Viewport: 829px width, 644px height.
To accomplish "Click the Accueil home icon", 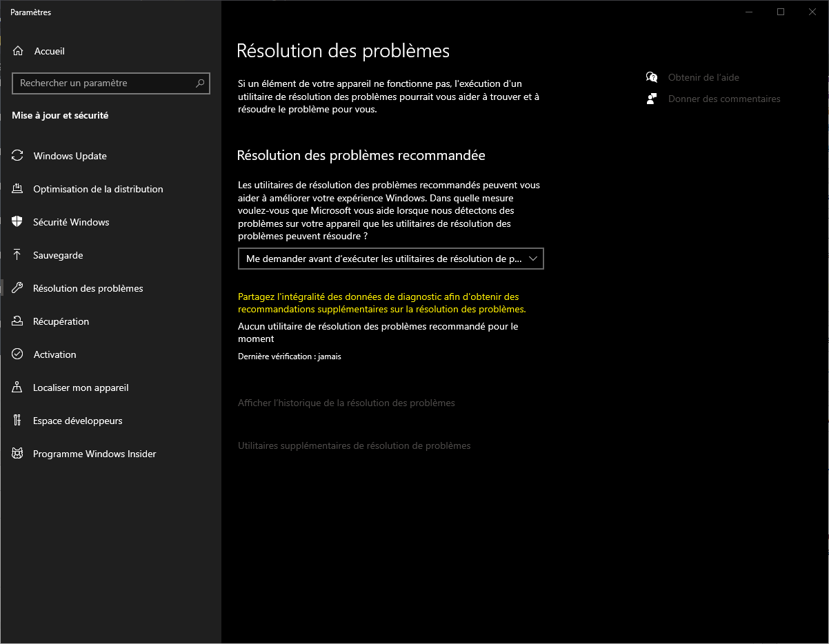I will click(x=18, y=51).
